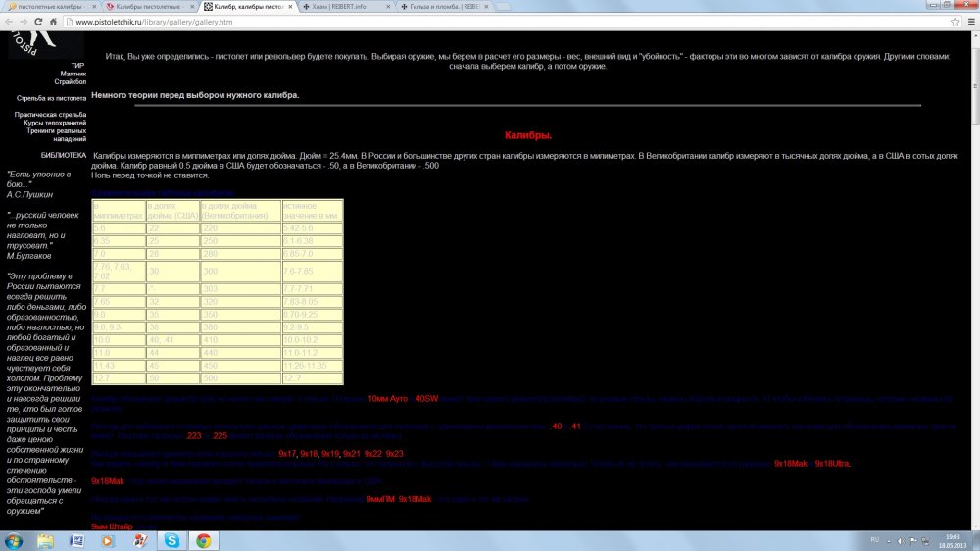Image resolution: width=980 pixels, height=551 pixels.
Task: Click the network connection tray icon
Action: [x=926, y=541]
